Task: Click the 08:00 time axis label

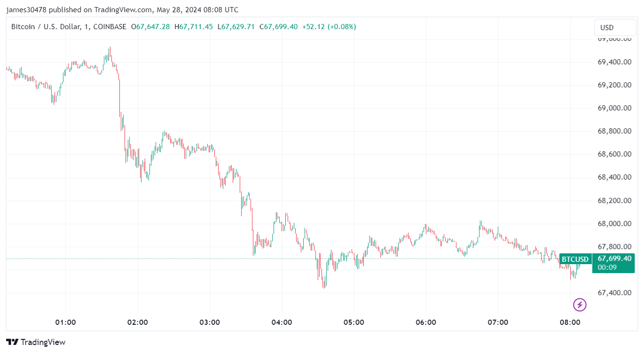Action: (570, 322)
